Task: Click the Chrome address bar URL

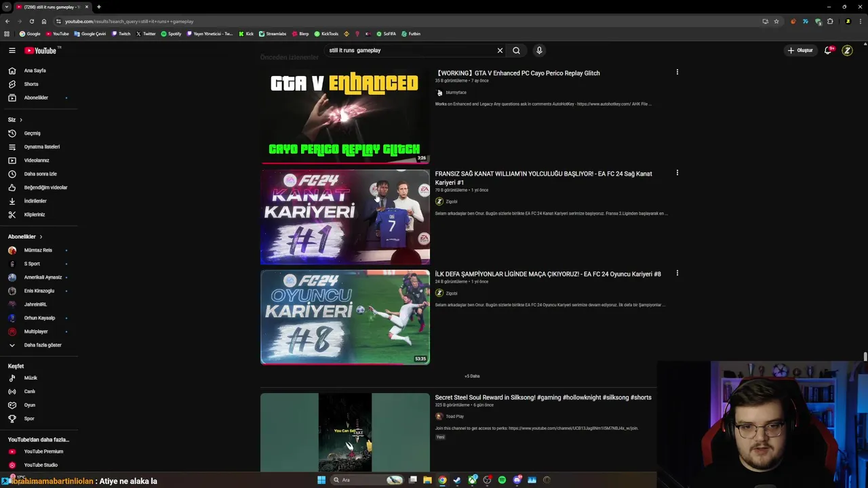Action: [x=129, y=21]
